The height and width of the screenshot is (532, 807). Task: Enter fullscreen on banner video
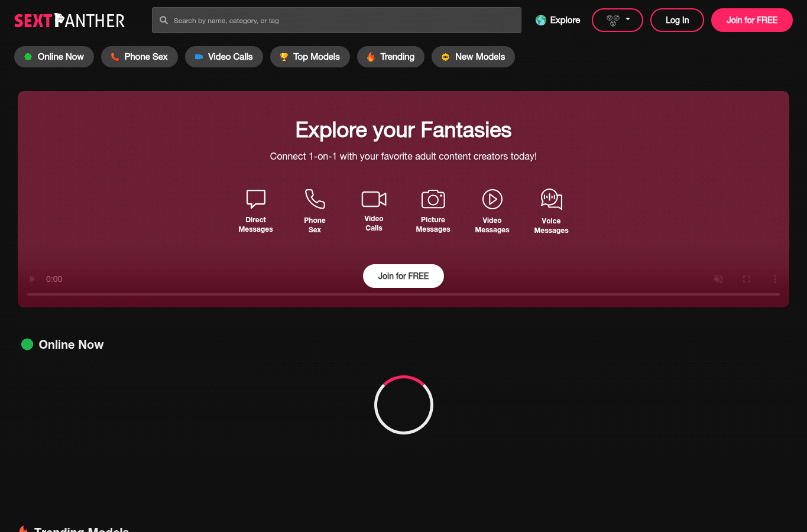click(747, 279)
